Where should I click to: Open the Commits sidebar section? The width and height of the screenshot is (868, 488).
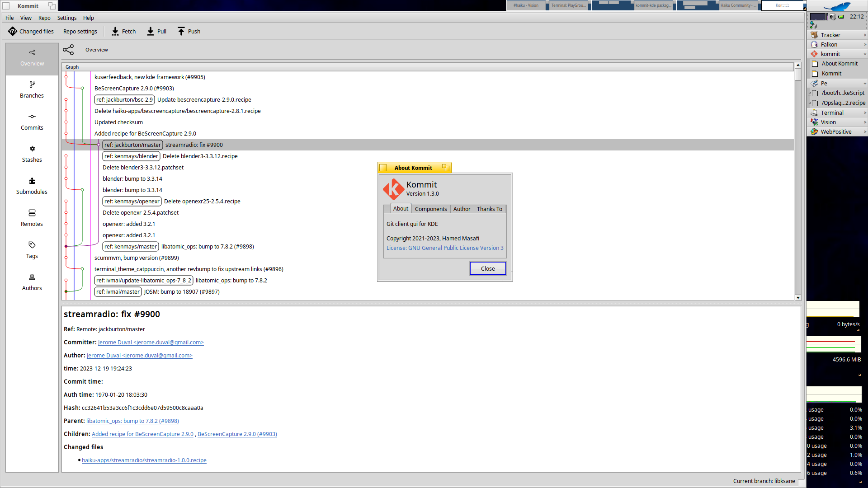point(32,122)
